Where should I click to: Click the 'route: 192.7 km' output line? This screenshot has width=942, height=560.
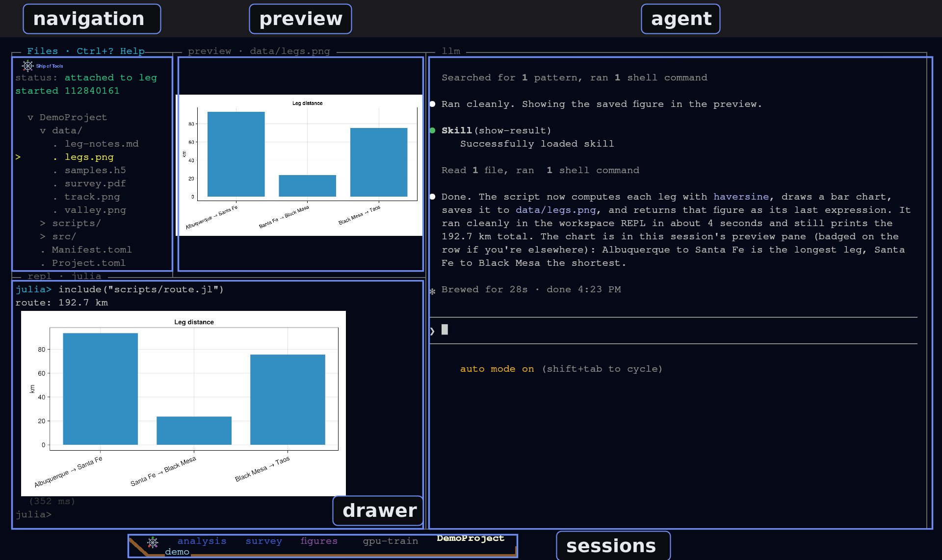point(61,303)
